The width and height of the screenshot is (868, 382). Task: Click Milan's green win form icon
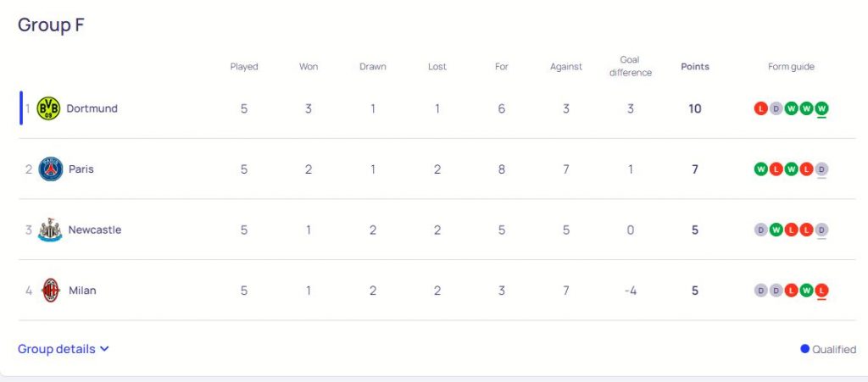coord(806,291)
